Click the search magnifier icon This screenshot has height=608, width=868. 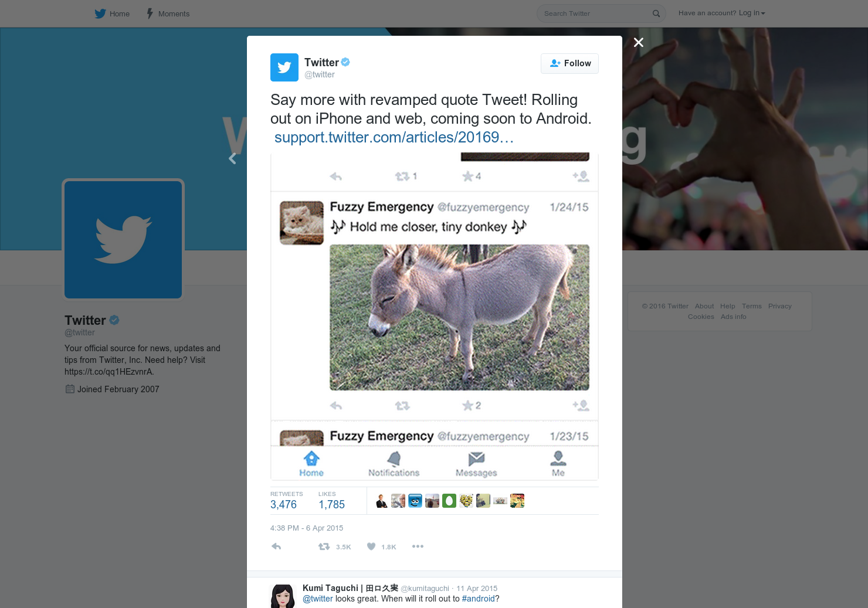656,13
